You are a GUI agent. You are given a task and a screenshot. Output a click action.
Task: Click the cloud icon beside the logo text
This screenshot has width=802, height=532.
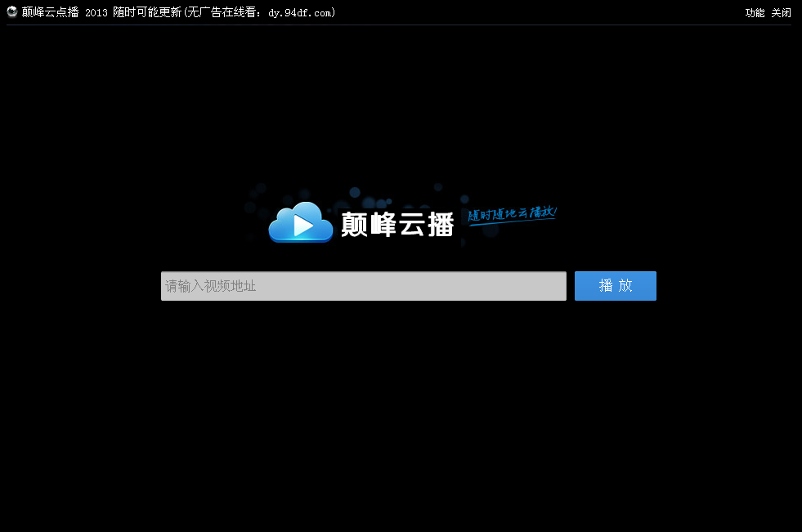point(300,221)
